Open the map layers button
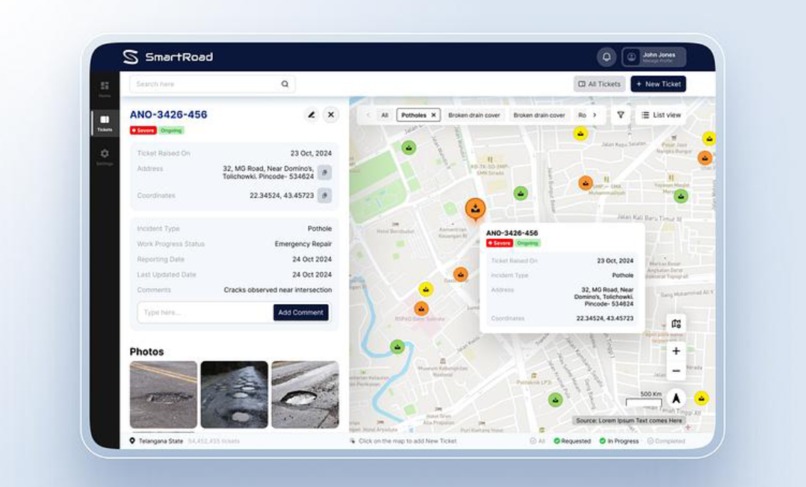Viewport: 806px width, 487px height. pos(676,323)
